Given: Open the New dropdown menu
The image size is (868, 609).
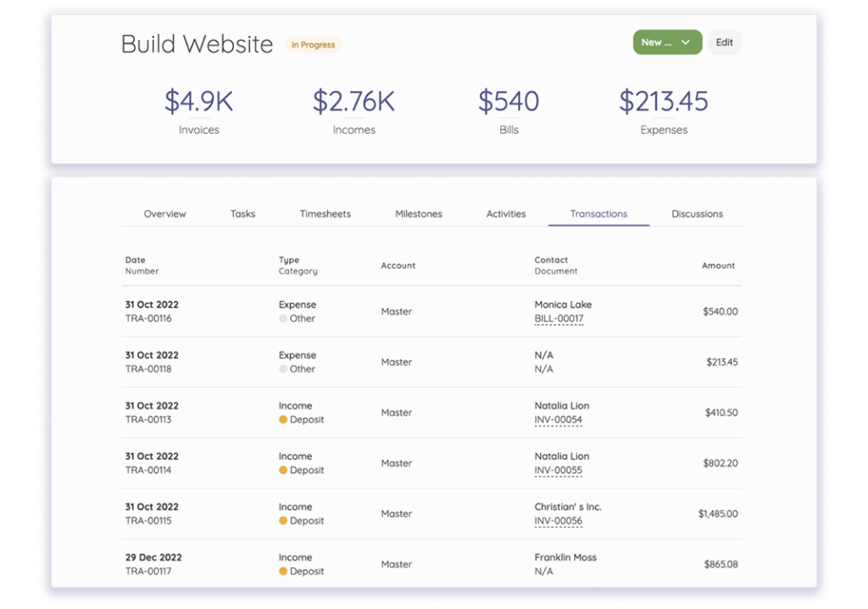Looking at the screenshot, I should (659, 42).
